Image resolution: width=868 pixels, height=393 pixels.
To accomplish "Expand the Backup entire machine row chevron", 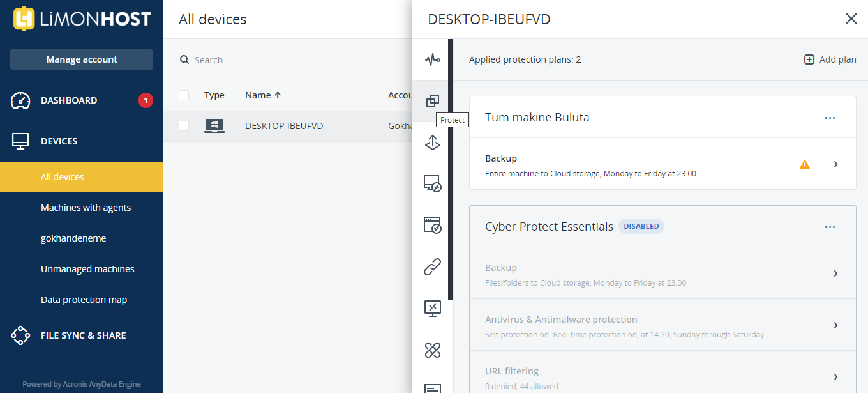I will coord(835,164).
